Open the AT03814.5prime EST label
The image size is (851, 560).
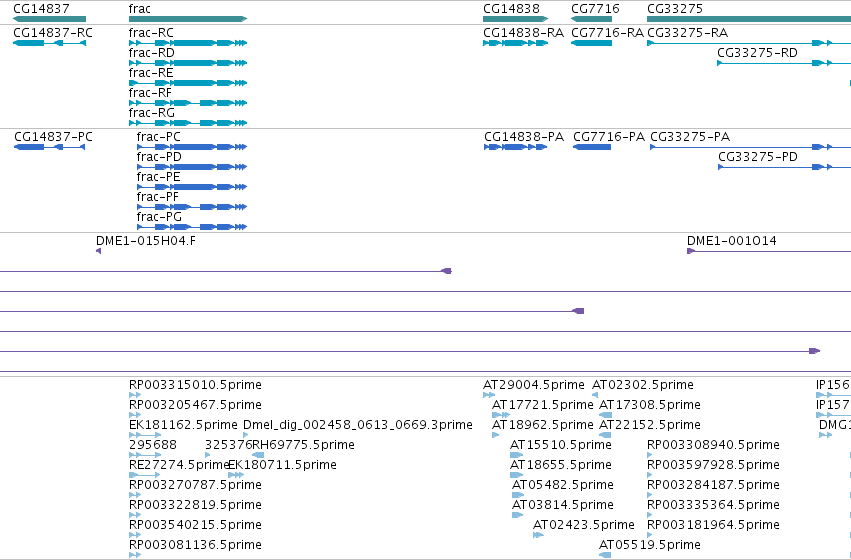point(563,505)
